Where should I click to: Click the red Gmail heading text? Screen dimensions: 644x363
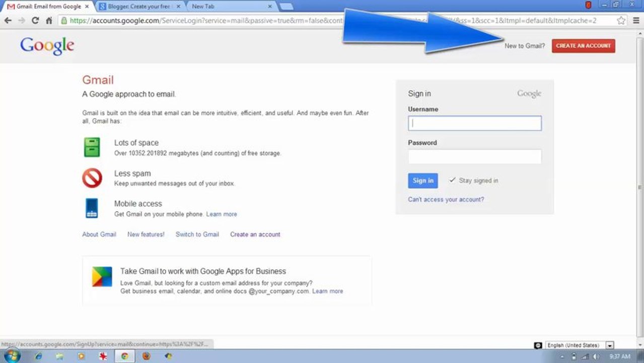click(x=98, y=80)
